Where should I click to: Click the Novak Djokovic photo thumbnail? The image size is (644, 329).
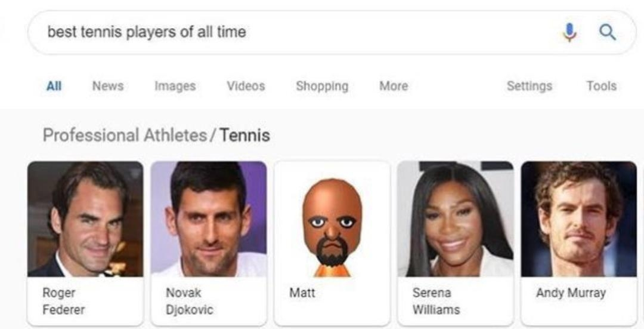pos(209,219)
